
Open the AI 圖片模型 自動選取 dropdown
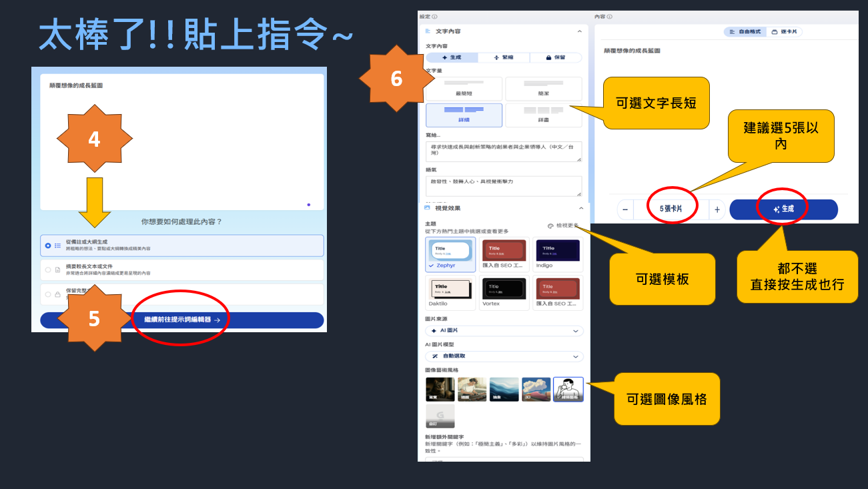(x=504, y=356)
